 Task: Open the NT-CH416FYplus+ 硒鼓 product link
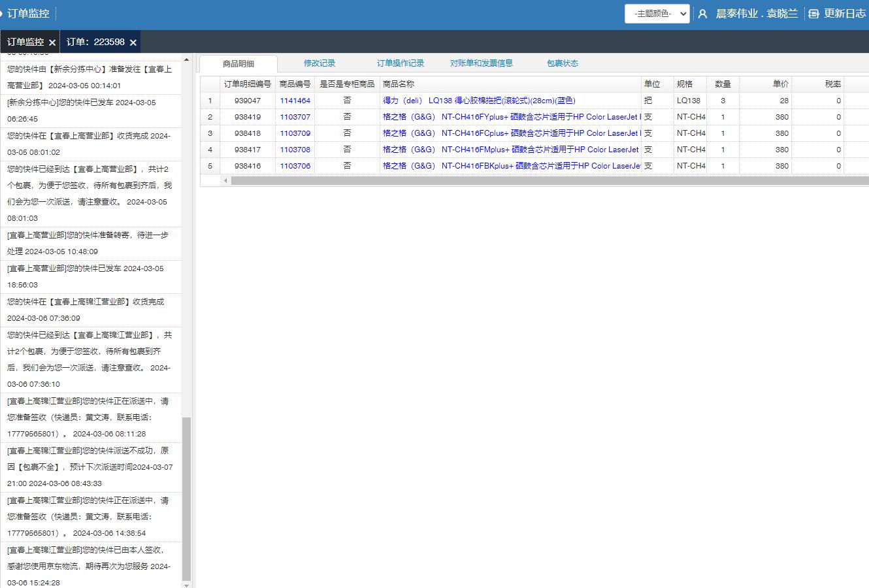tap(512, 117)
